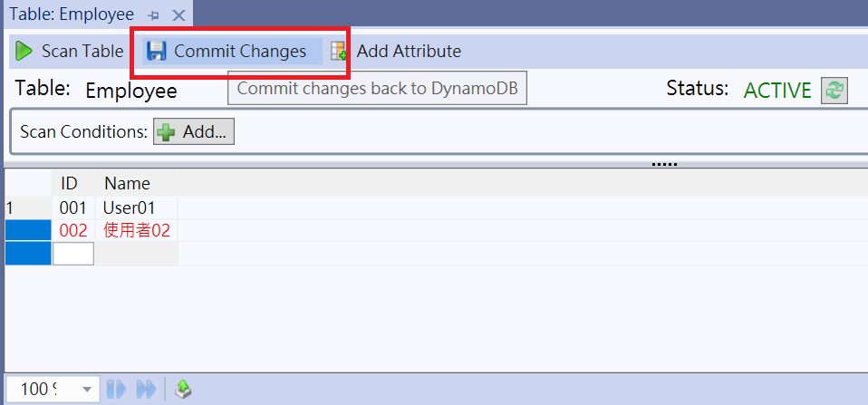Click the export icon in the bottom toolbar

tap(183, 390)
